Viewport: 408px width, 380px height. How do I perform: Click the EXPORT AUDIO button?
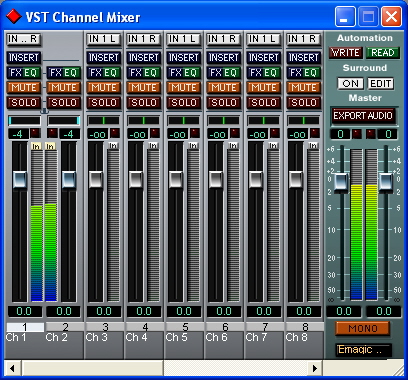(363, 116)
